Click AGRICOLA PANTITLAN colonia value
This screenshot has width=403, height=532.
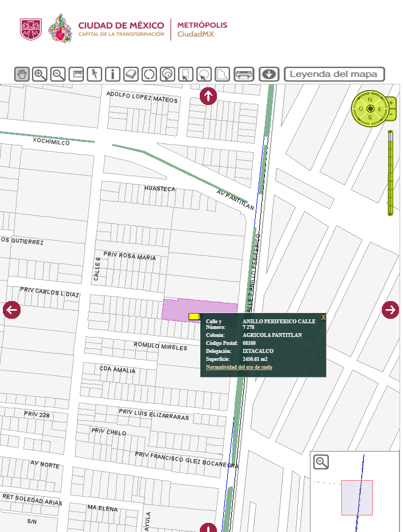(272, 335)
